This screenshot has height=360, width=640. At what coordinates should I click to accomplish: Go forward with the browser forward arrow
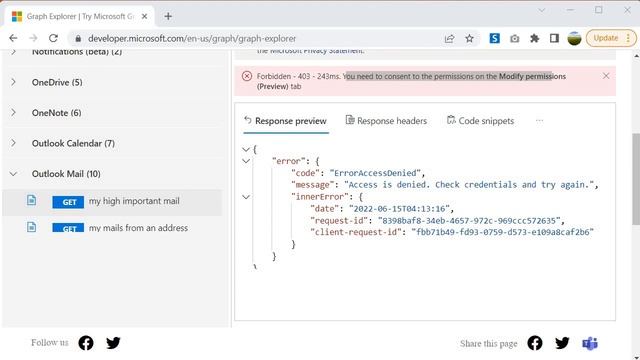tap(33, 38)
